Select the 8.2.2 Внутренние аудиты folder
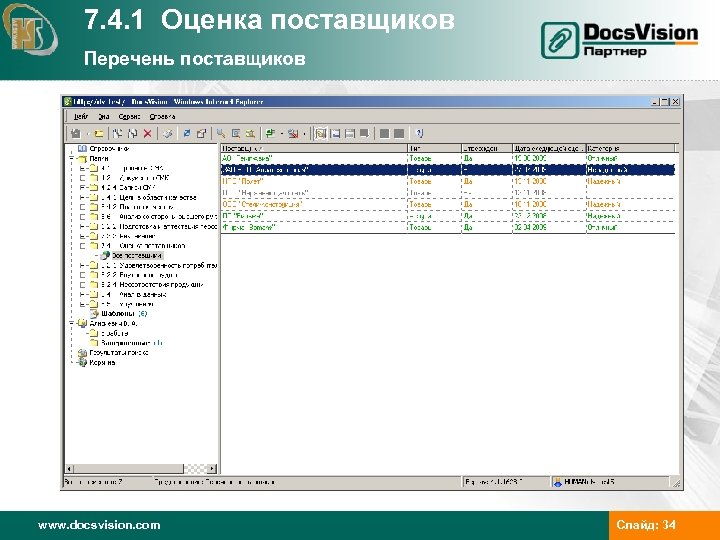Screen dimensions: 720x540 [x=139, y=275]
